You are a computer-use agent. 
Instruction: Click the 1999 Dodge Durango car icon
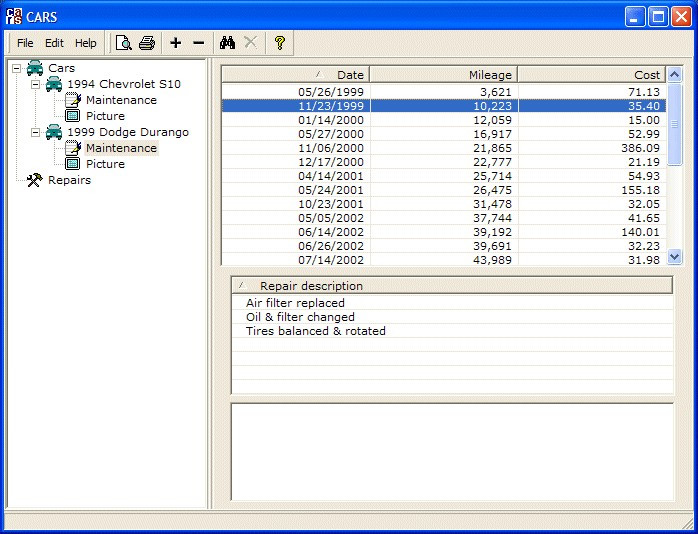pyautogui.click(x=54, y=132)
